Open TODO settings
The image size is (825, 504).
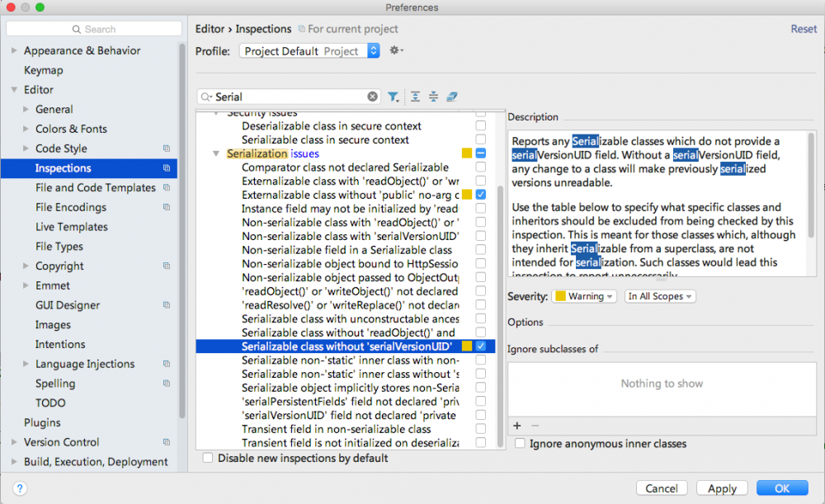pyautogui.click(x=50, y=403)
